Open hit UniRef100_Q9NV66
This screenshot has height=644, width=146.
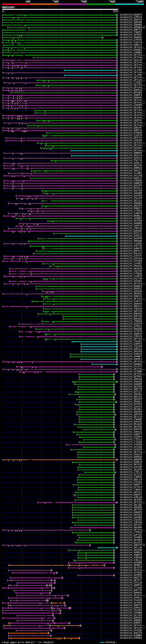point(131,98)
